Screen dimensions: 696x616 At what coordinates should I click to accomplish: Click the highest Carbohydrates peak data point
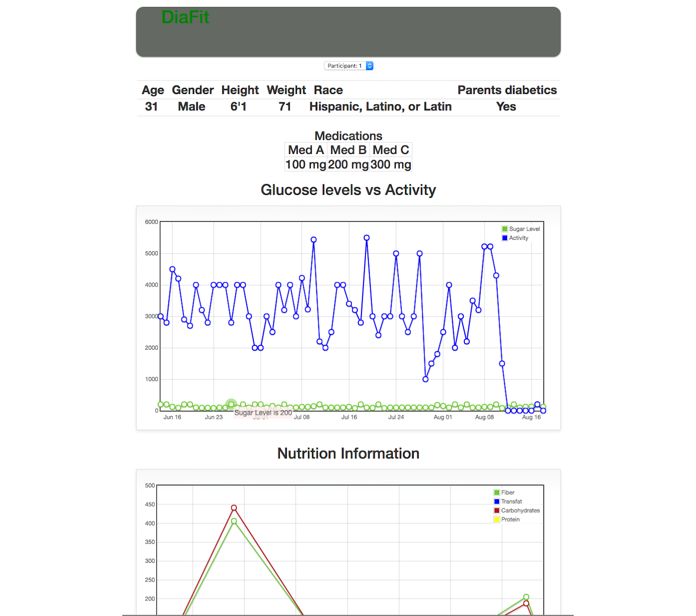234,508
